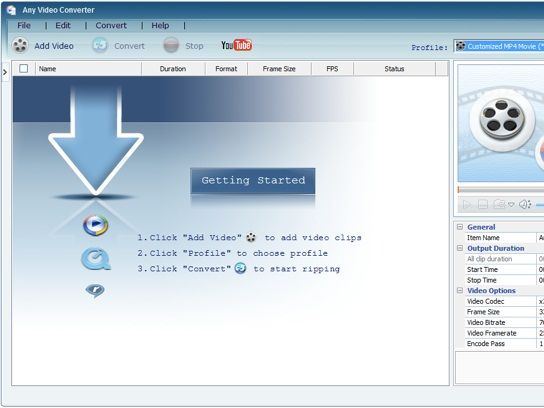Click the Add Video text button
544x408 pixels.
tap(54, 46)
